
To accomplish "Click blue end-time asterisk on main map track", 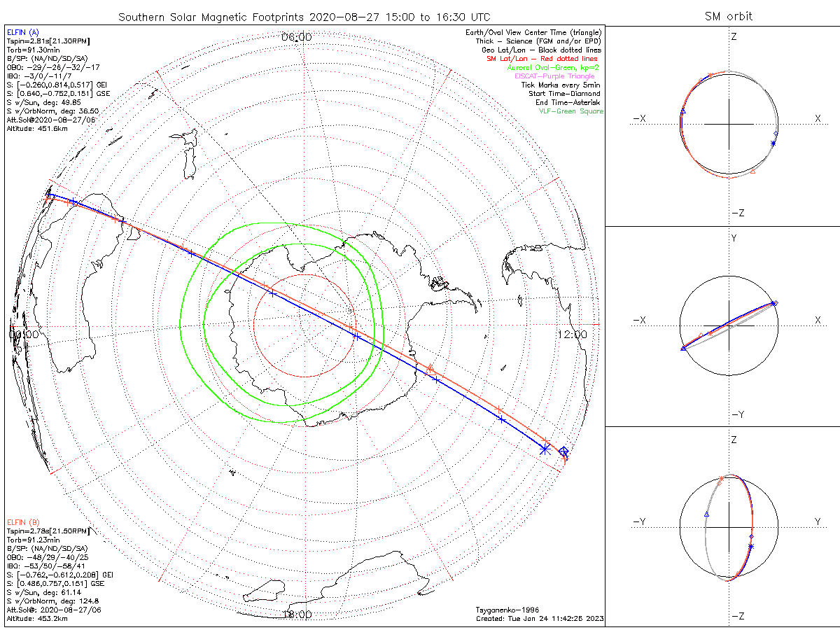I will coord(545,449).
